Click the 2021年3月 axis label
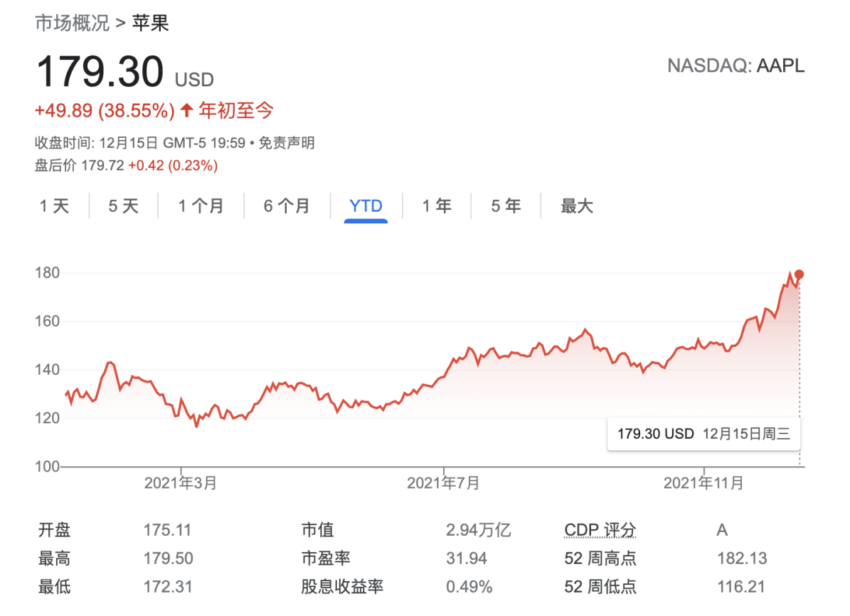The image size is (850, 616). pos(181,484)
